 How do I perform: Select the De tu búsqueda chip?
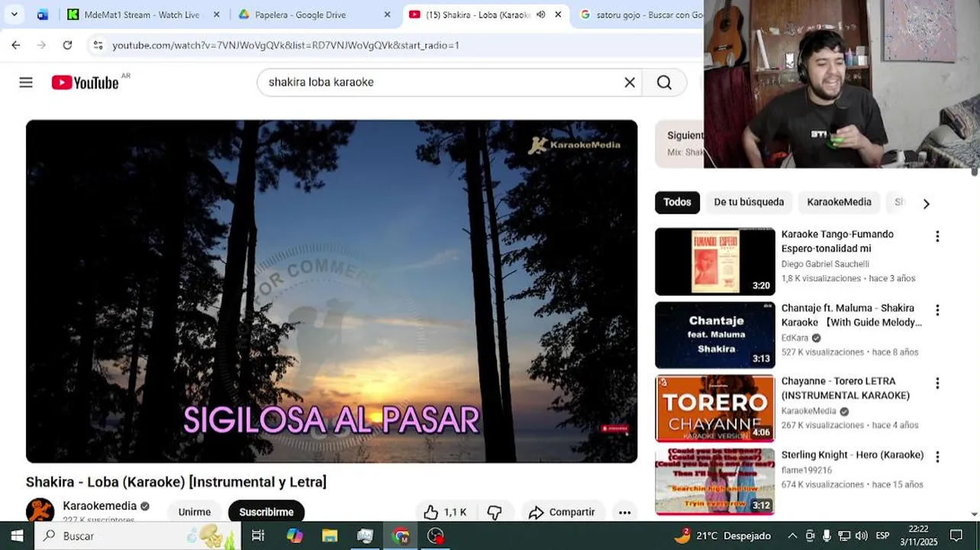point(749,202)
